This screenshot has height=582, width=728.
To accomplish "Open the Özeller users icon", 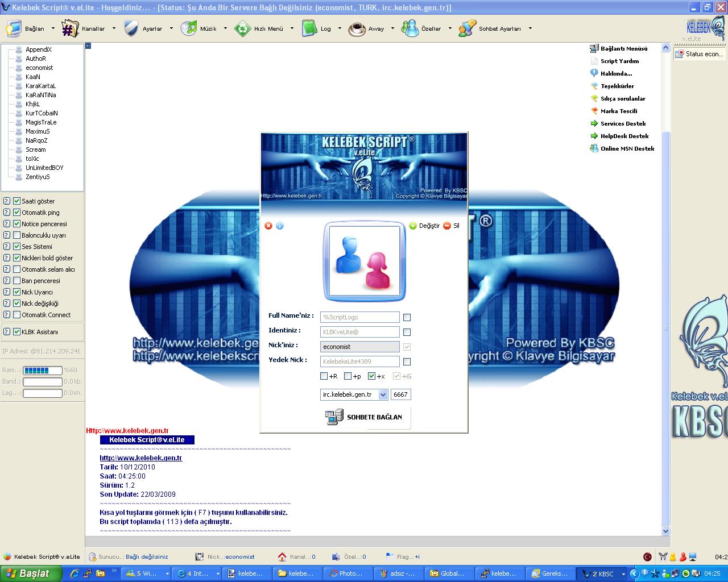I will pyautogui.click(x=409, y=28).
